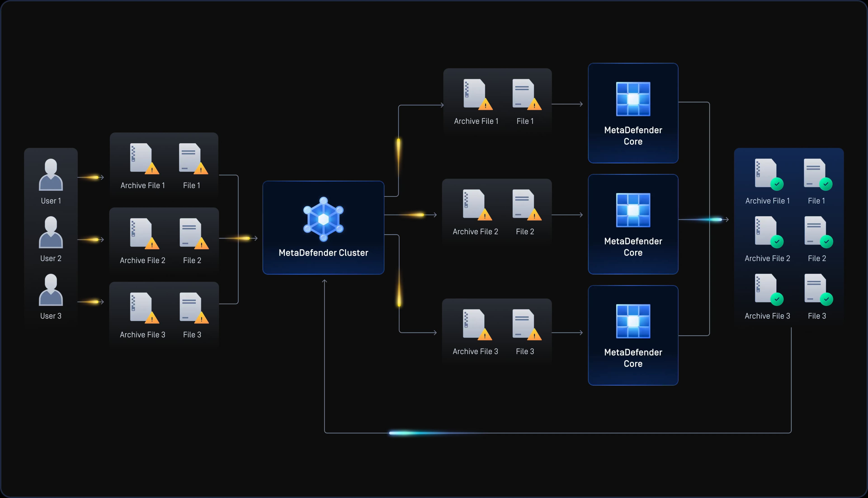Viewport: 868px width, 498px height.
Task: Open the green-checkmarked Archive File 3 icon
Action: (769, 289)
